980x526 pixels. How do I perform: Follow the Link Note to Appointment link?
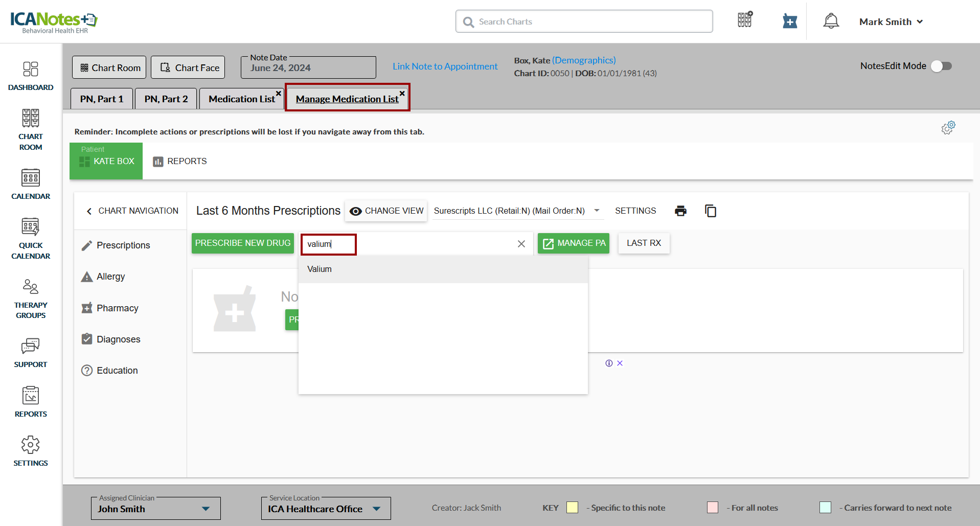(x=445, y=66)
